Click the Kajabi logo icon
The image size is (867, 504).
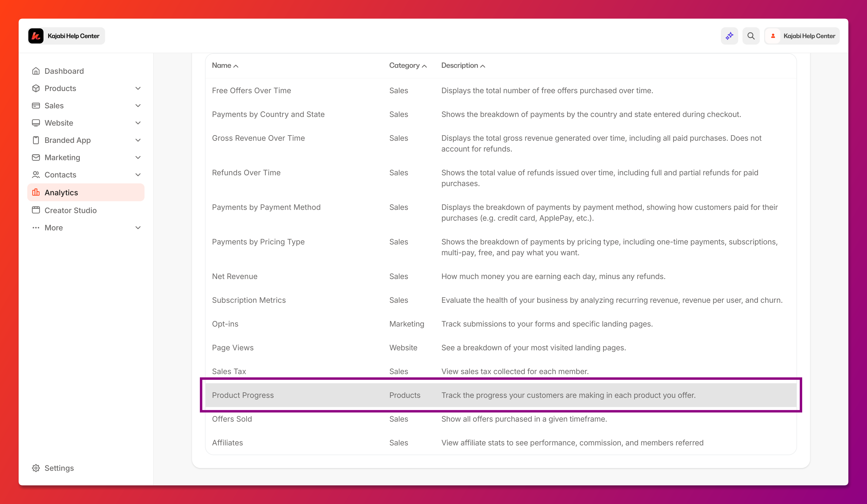(36, 36)
